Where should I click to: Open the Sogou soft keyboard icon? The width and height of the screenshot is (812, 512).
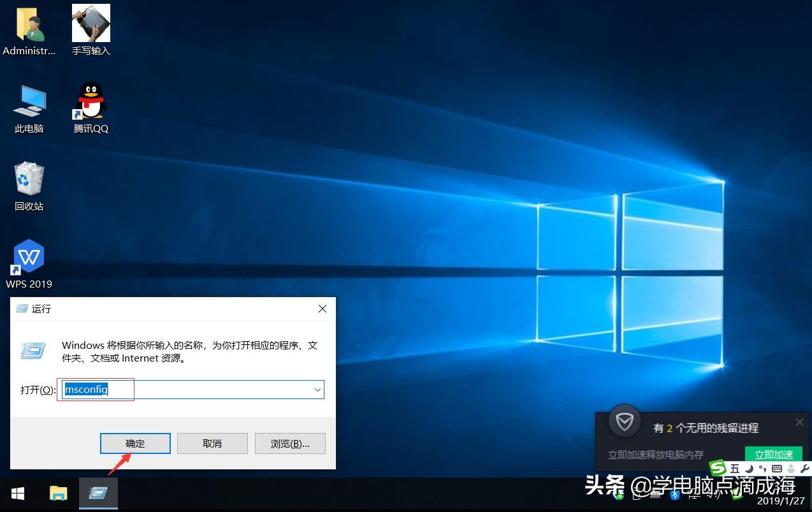(778, 468)
